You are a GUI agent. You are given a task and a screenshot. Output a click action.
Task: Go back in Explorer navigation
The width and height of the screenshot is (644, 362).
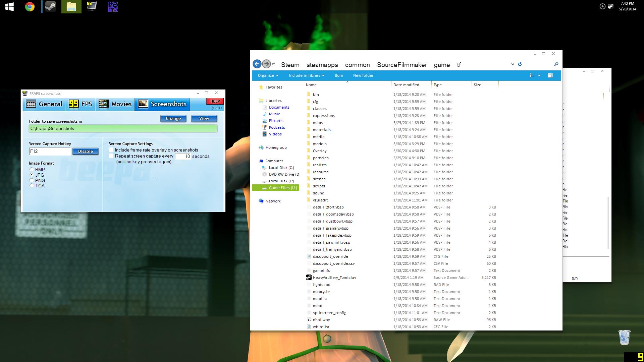pyautogui.click(x=257, y=64)
